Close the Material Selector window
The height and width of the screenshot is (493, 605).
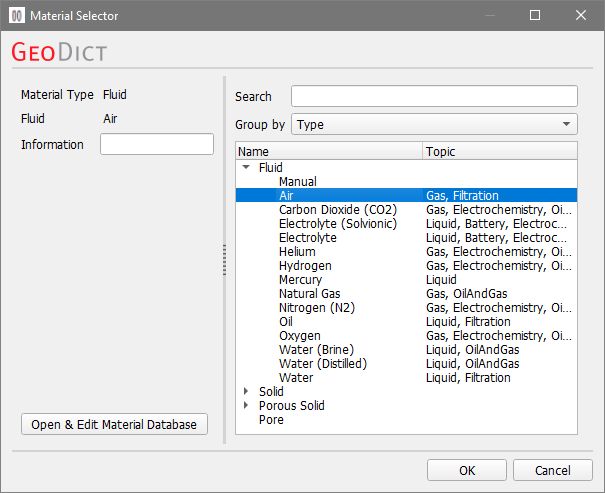tap(581, 15)
